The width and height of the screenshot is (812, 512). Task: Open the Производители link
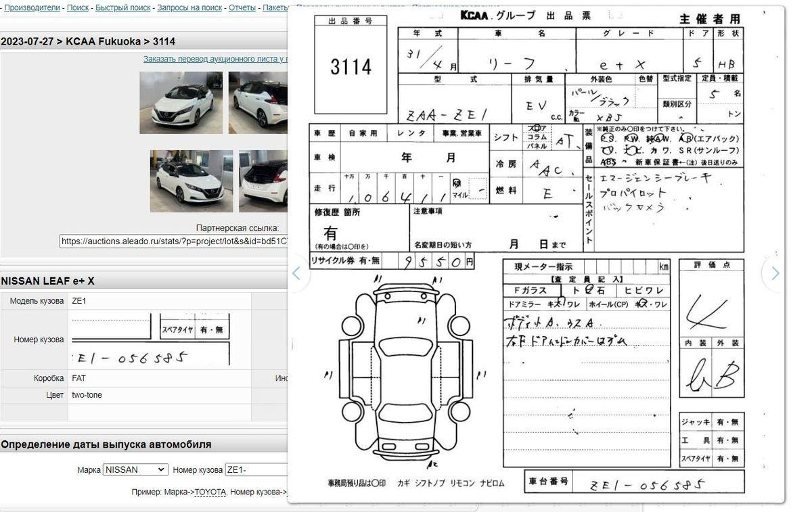32,7
